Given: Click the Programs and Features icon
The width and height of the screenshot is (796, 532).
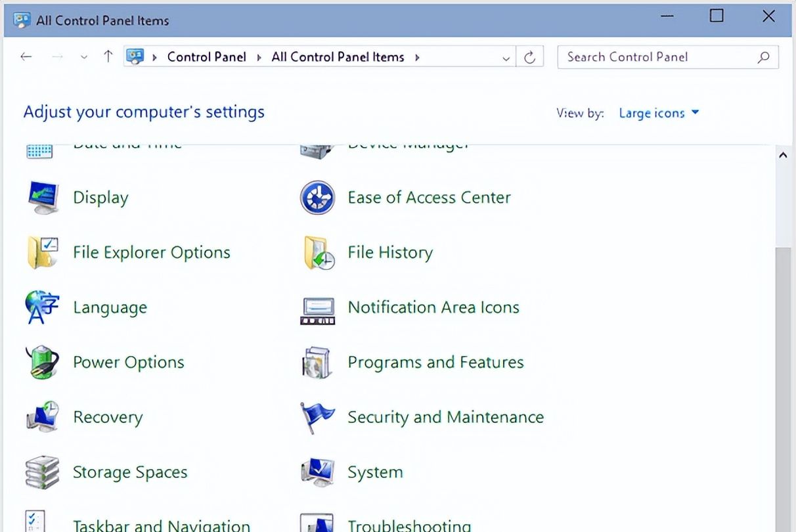Looking at the screenshot, I should 317,363.
